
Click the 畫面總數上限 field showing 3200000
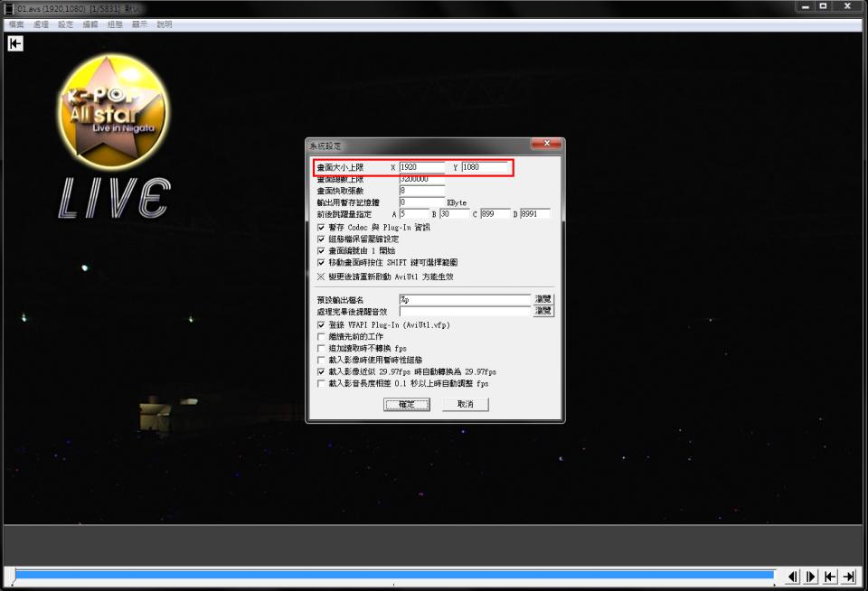(x=422, y=179)
